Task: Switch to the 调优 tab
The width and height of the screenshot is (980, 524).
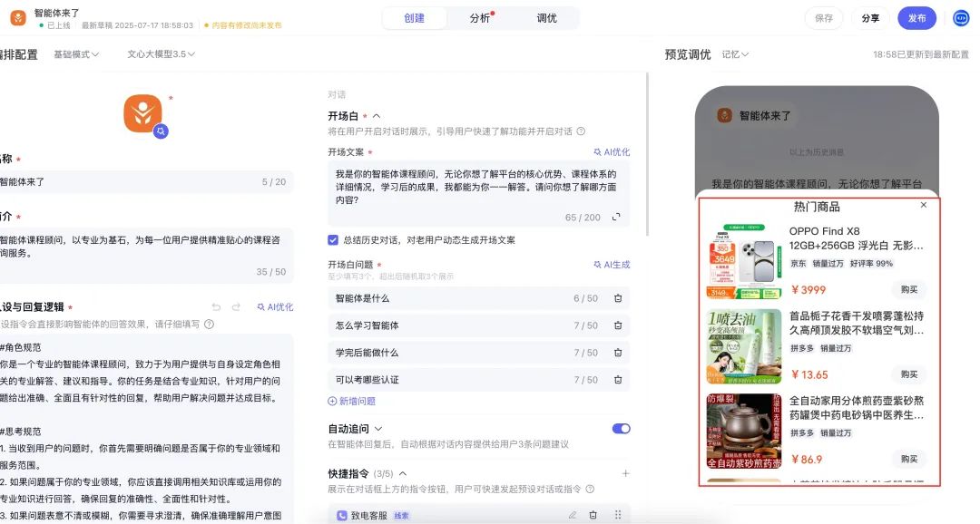Action: tap(545, 17)
